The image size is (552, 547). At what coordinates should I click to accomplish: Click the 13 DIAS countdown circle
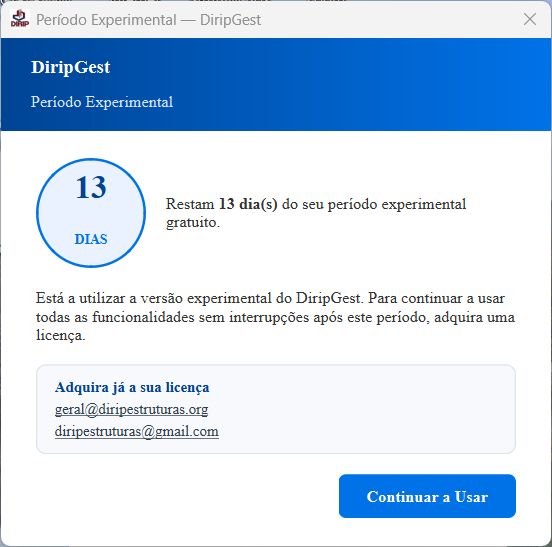[x=91, y=213]
